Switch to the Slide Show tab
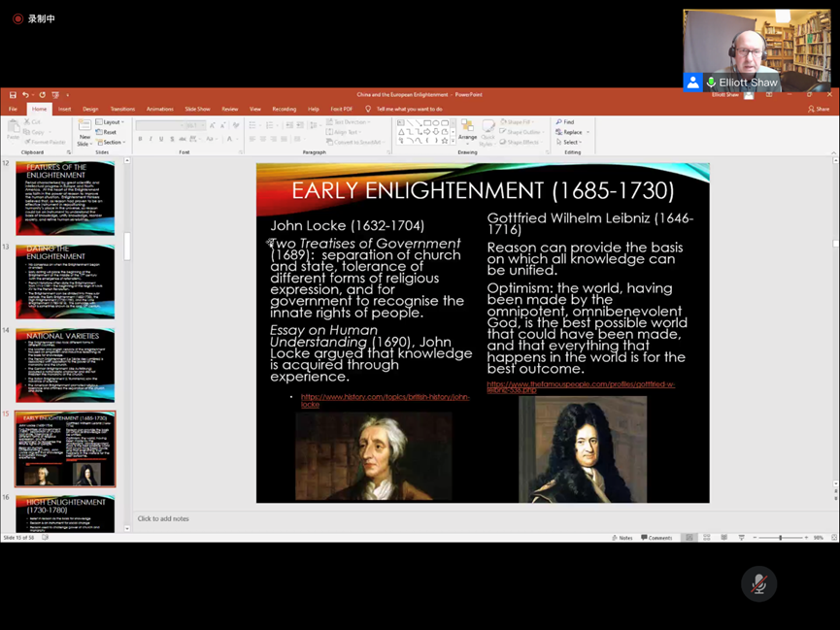Image resolution: width=840 pixels, height=630 pixels. pos(197,109)
